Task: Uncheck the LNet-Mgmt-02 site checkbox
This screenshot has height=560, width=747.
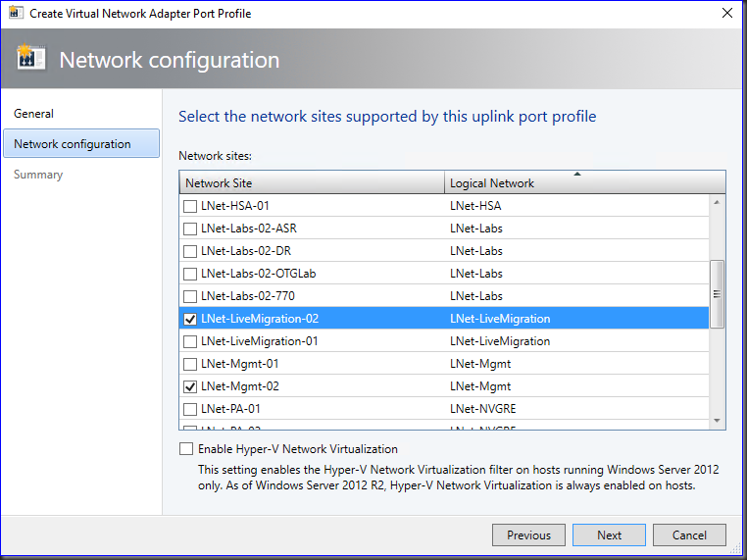Action: (191, 386)
